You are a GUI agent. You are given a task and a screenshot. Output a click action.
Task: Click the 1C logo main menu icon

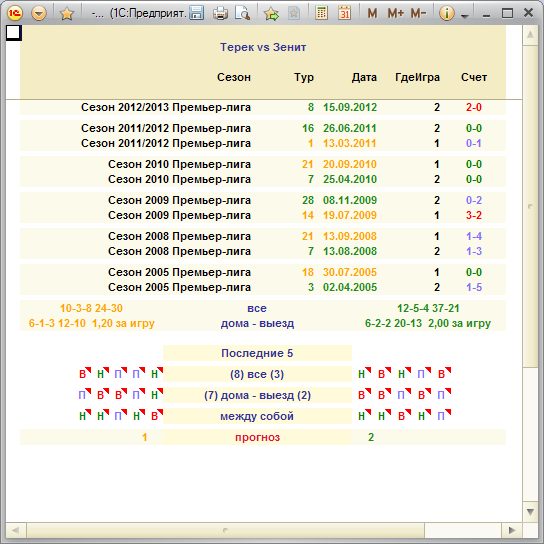point(15,13)
